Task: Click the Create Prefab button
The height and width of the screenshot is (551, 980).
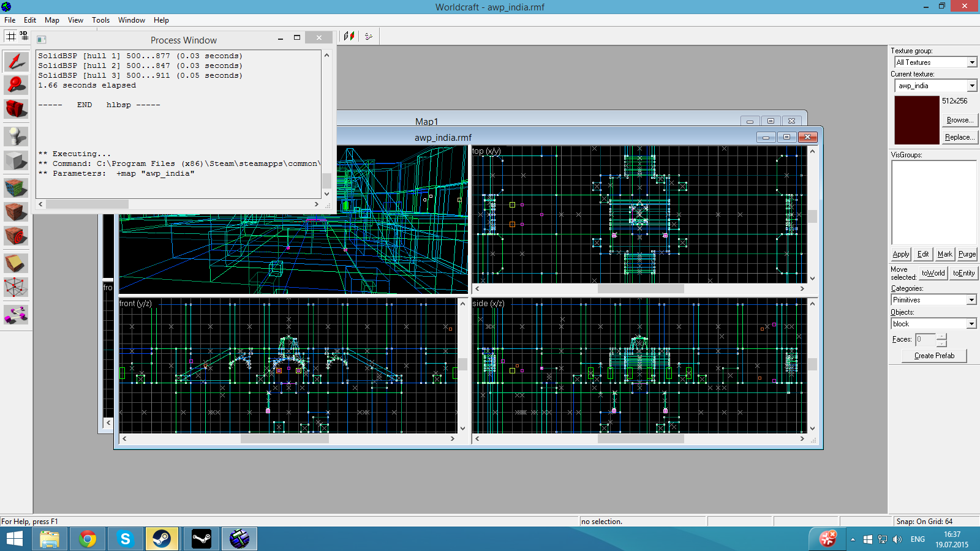Action: point(934,356)
